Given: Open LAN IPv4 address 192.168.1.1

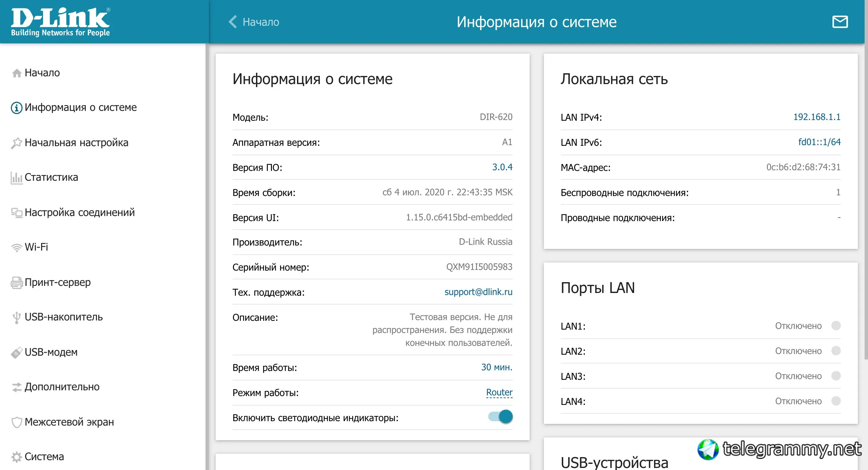Looking at the screenshot, I should (817, 117).
